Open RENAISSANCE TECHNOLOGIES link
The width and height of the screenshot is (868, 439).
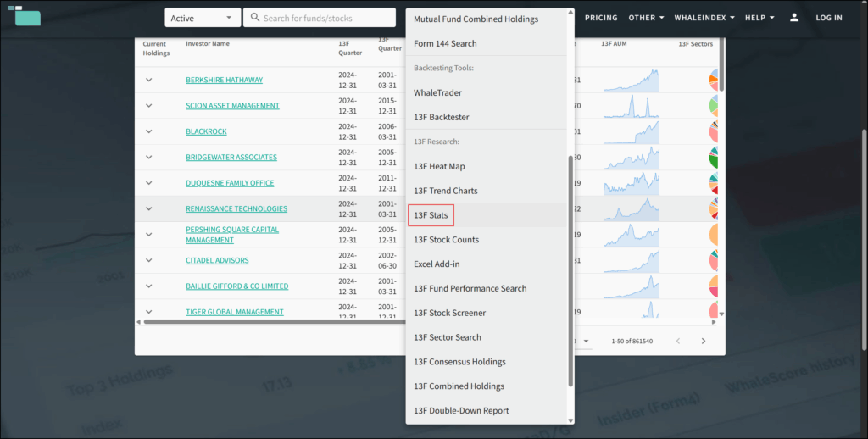(236, 208)
